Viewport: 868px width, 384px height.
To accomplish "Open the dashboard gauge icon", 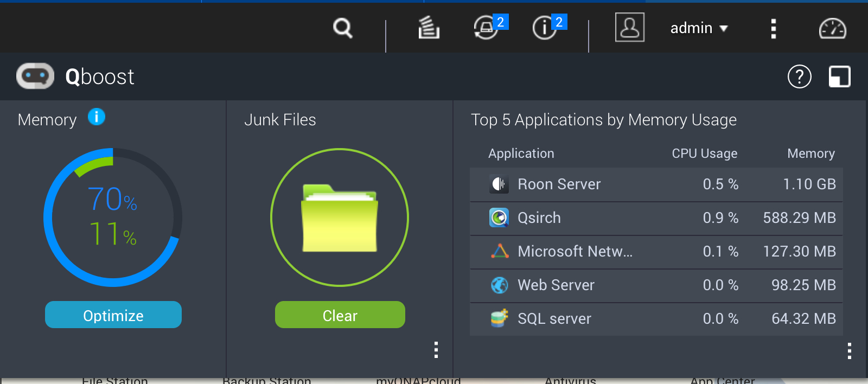I will [832, 29].
